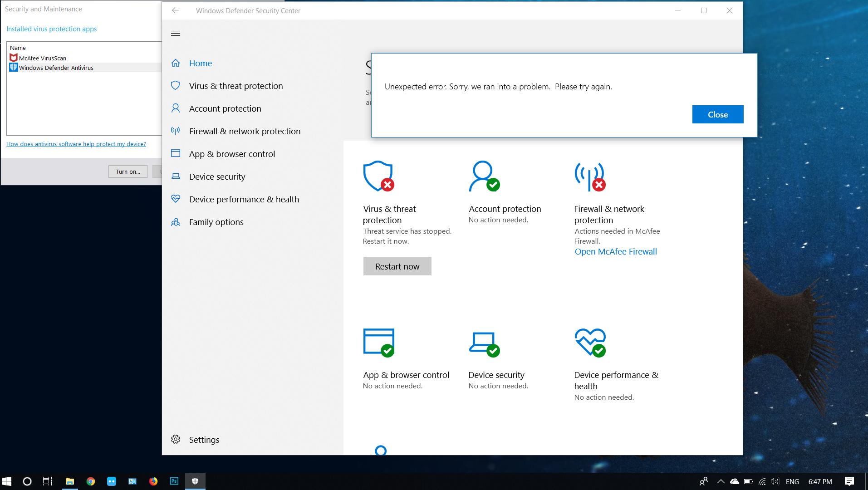This screenshot has height=490, width=868.
Task: Click the Settings gear icon
Action: (x=176, y=439)
